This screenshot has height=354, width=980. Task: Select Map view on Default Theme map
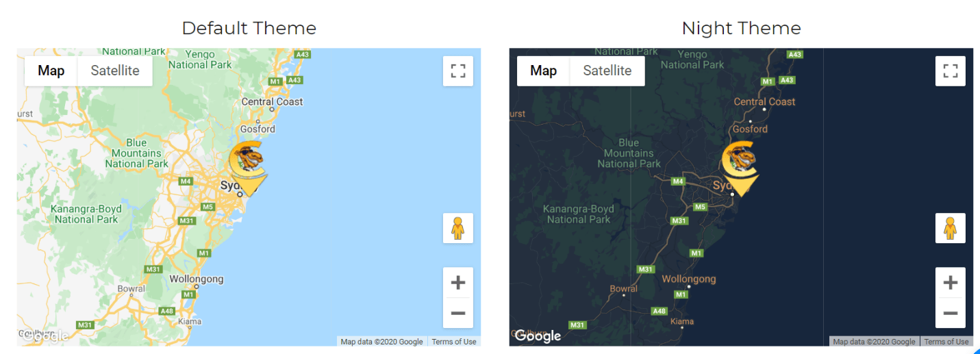[51, 71]
